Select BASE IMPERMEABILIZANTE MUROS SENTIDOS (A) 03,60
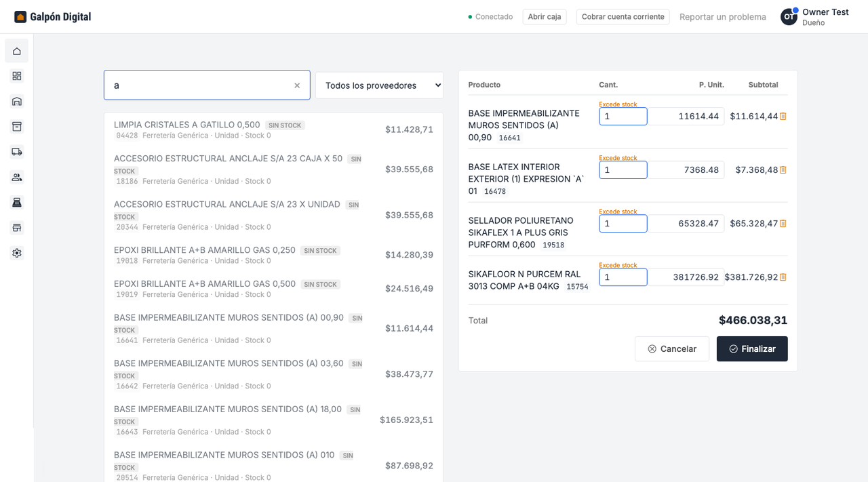This screenshot has height=482, width=868. click(x=273, y=374)
